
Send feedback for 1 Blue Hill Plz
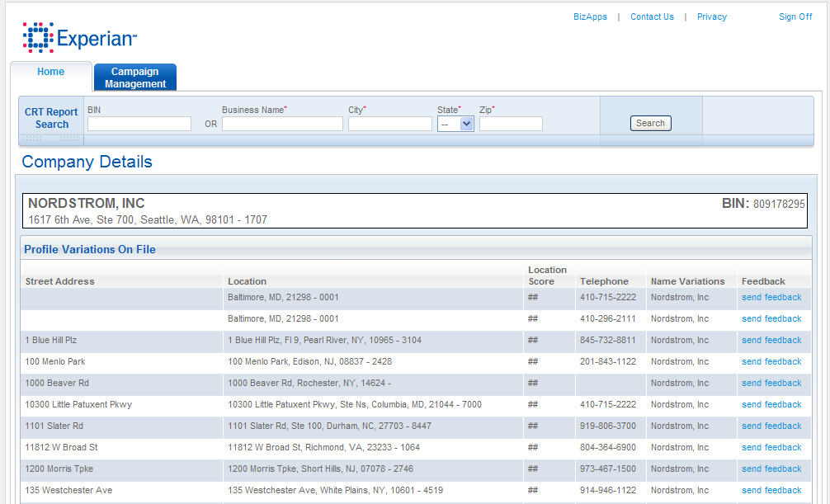point(771,340)
